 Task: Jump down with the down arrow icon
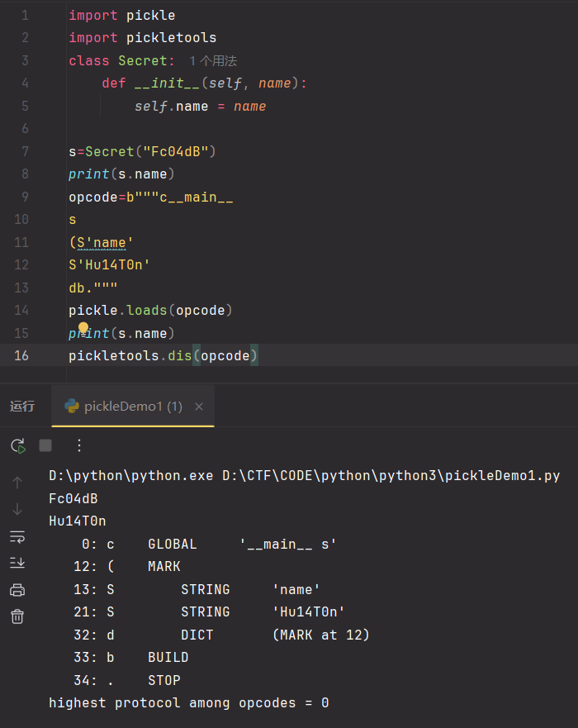(x=17, y=509)
